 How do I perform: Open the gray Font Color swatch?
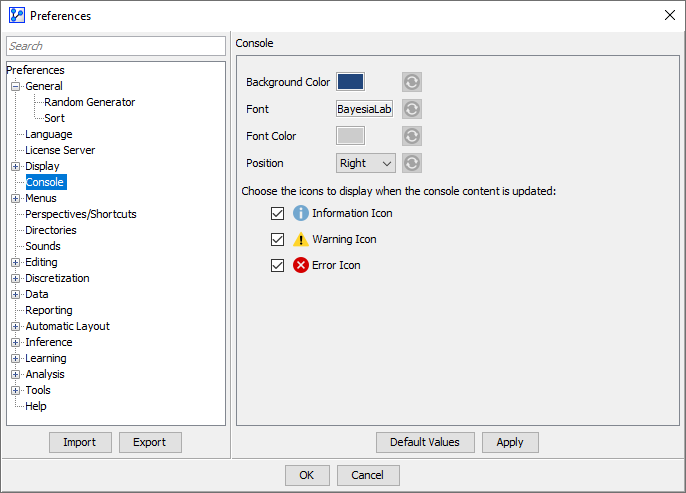pos(350,136)
